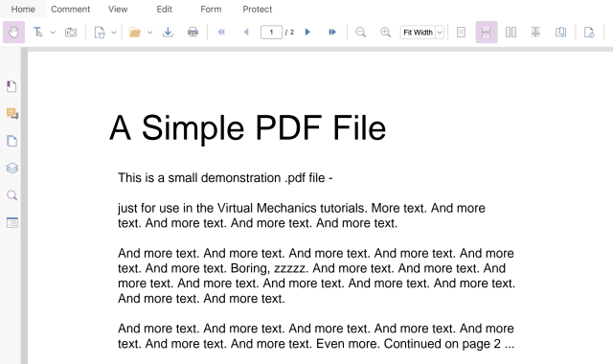
Task: Open the Home tab
Action: [23, 9]
